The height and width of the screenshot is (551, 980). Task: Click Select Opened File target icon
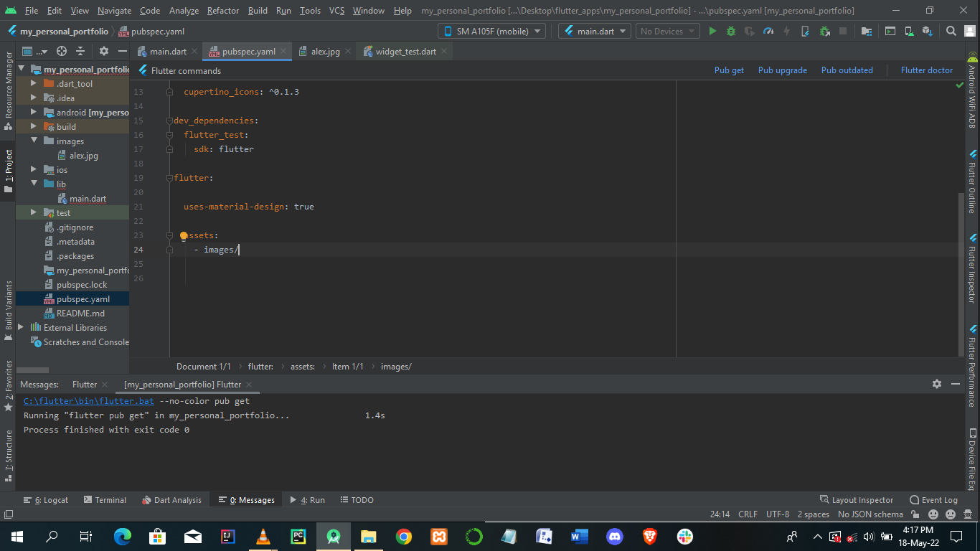point(62,51)
